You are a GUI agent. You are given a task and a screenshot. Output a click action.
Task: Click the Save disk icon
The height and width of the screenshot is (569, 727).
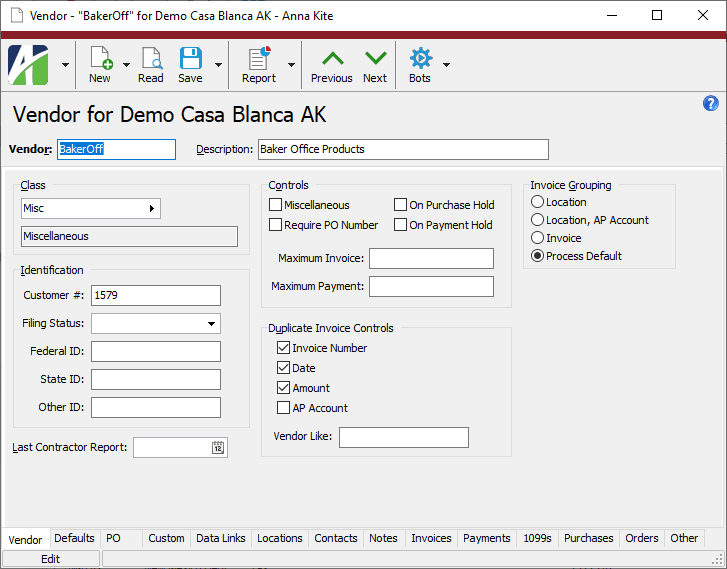(x=190, y=59)
